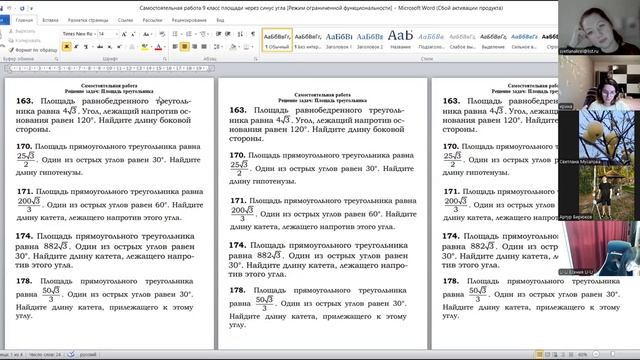The image size is (640, 360).
Task: Toggle Italic formatting
Action: 76,47
